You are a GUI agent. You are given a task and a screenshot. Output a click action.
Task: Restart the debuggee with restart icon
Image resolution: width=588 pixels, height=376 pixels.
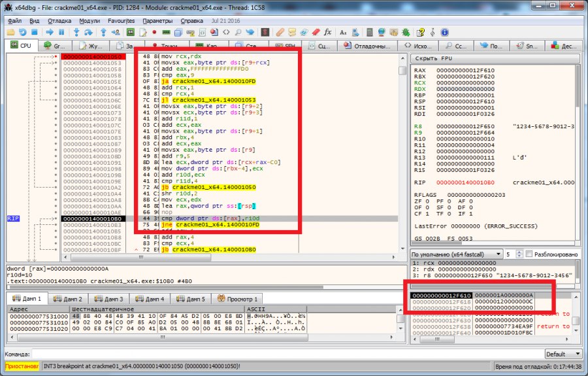click(22, 32)
